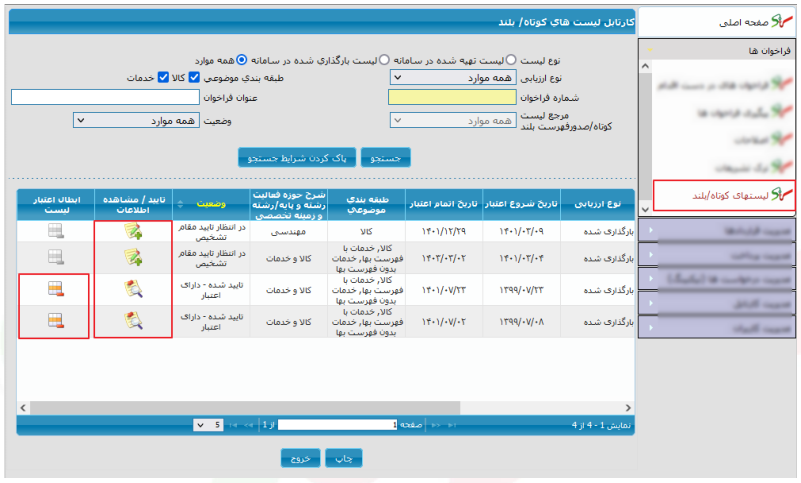Click تایید / مشاهده اطلاعات column header
Image resolution: width=801 pixels, height=483 pixels.
pyautogui.click(x=133, y=204)
